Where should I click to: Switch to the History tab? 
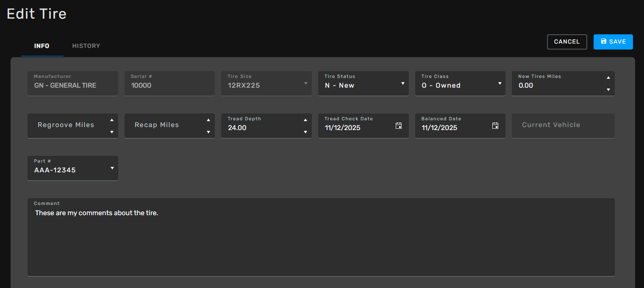click(x=86, y=46)
